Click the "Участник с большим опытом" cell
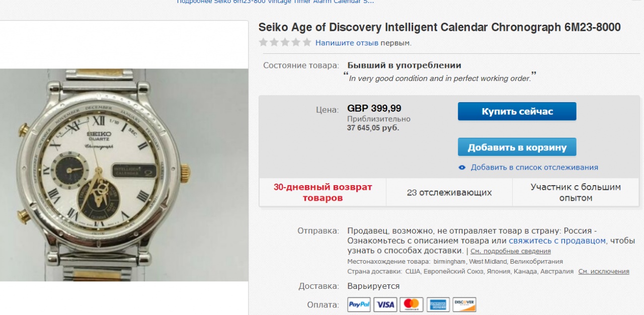 576,192
